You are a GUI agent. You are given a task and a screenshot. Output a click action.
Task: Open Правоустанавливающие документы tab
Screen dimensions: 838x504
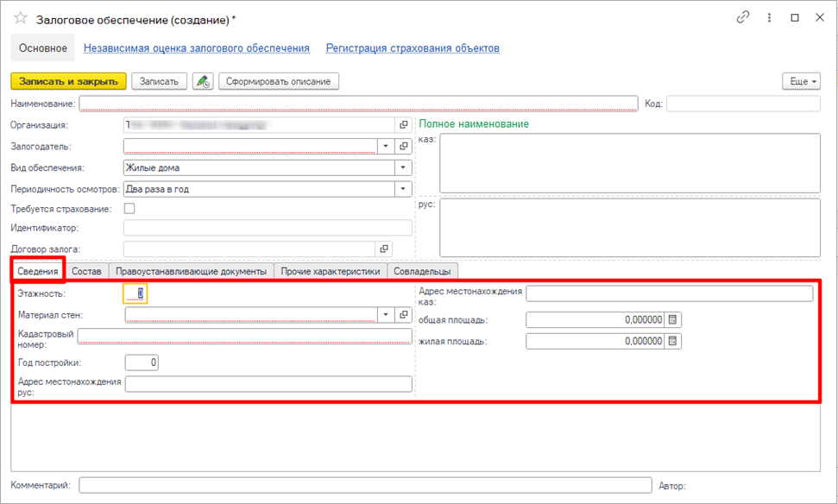coord(192,271)
